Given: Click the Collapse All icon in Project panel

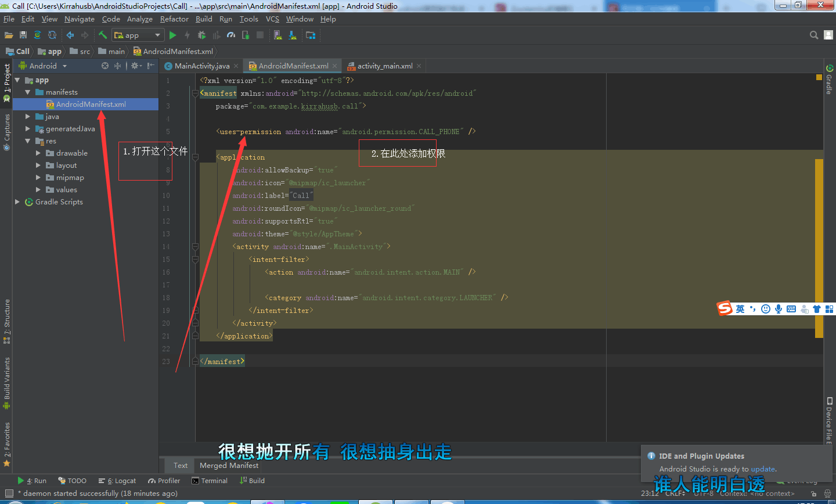Looking at the screenshot, I should click(x=118, y=66).
